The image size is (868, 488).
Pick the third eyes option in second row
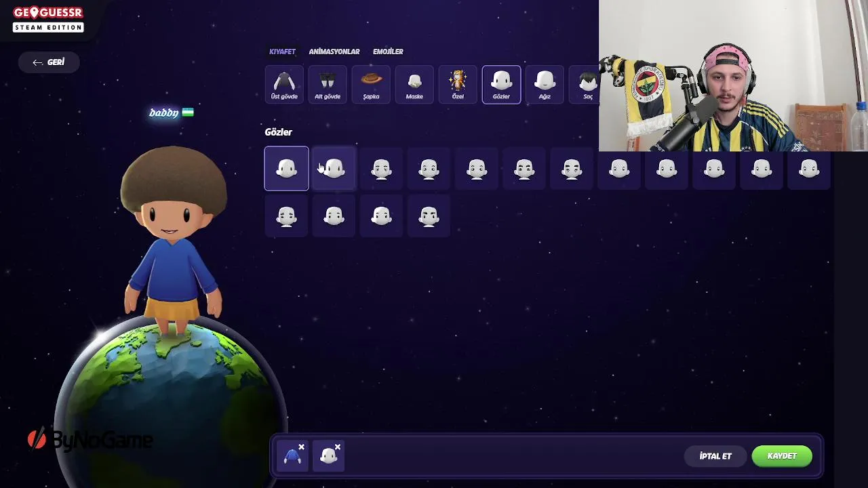click(x=381, y=216)
